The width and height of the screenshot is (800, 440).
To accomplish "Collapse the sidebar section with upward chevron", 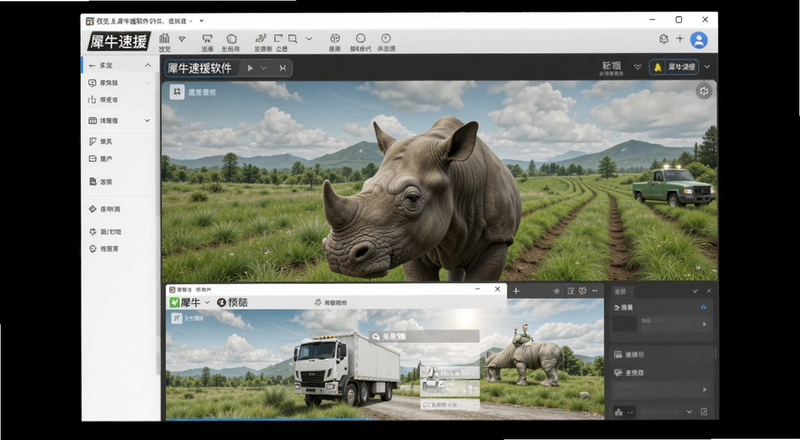I will [x=147, y=65].
